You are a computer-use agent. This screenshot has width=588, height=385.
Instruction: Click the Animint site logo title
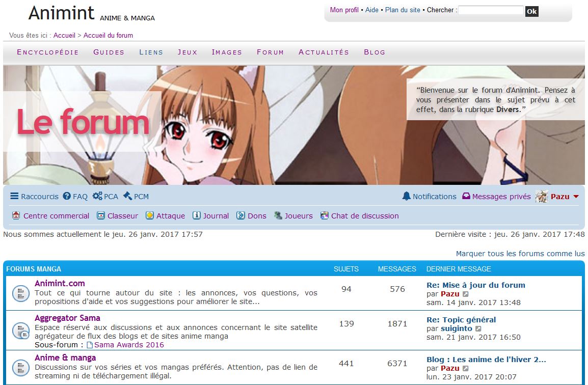tap(61, 13)
